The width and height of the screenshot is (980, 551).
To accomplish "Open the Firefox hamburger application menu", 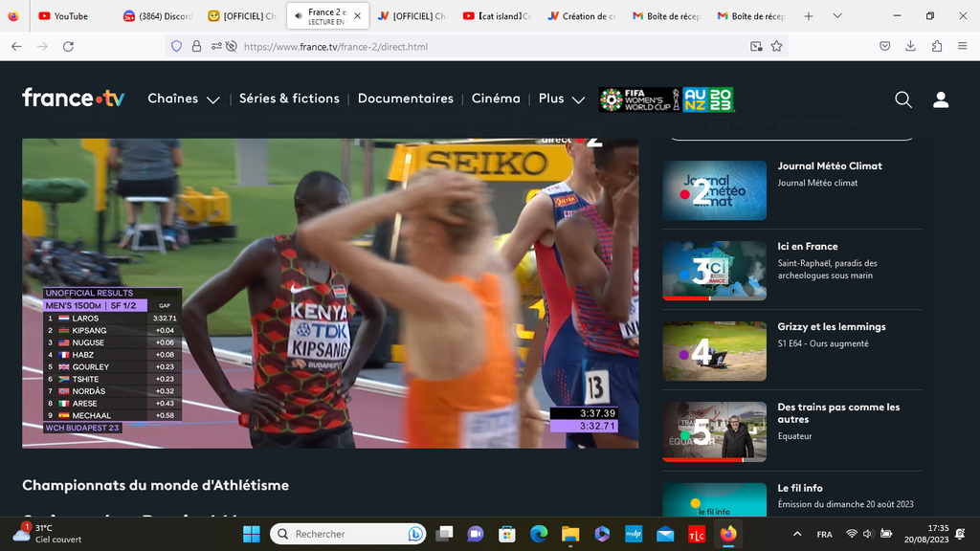I will [x=963, y=46].
